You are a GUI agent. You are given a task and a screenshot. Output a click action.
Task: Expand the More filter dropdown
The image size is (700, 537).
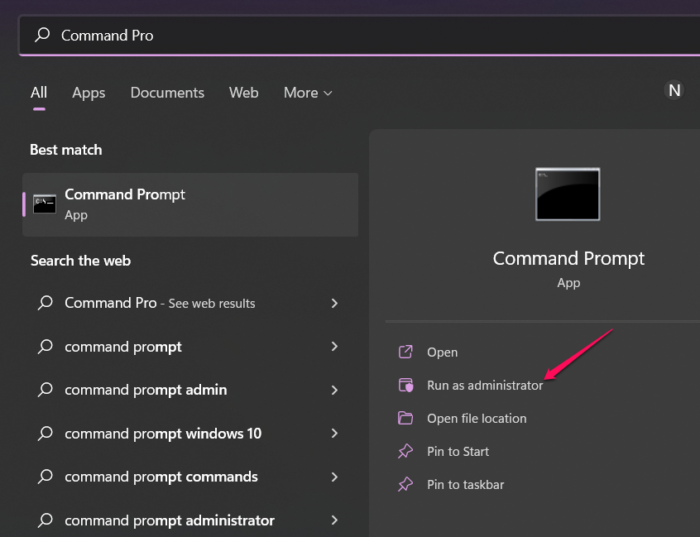coord(307,93)
